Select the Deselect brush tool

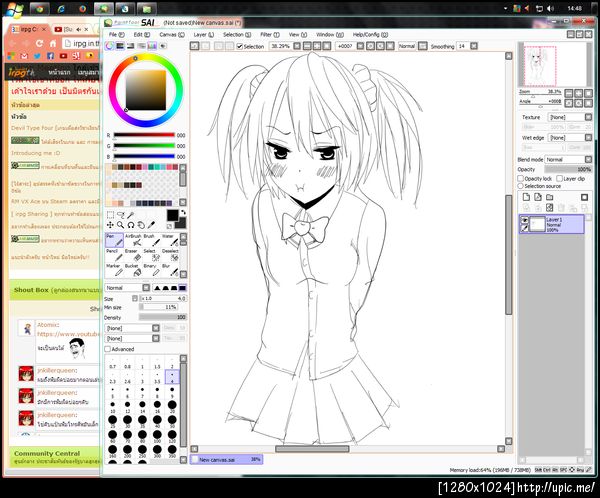170,255
